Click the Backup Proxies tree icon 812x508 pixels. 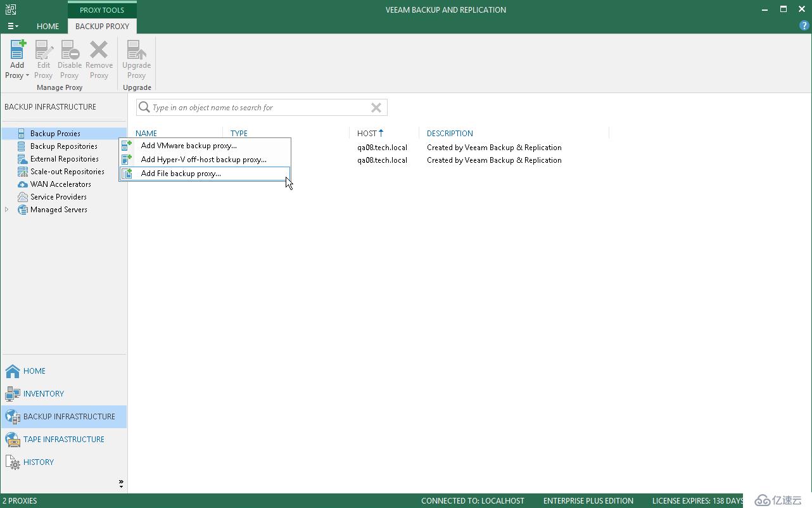point(22,134)
